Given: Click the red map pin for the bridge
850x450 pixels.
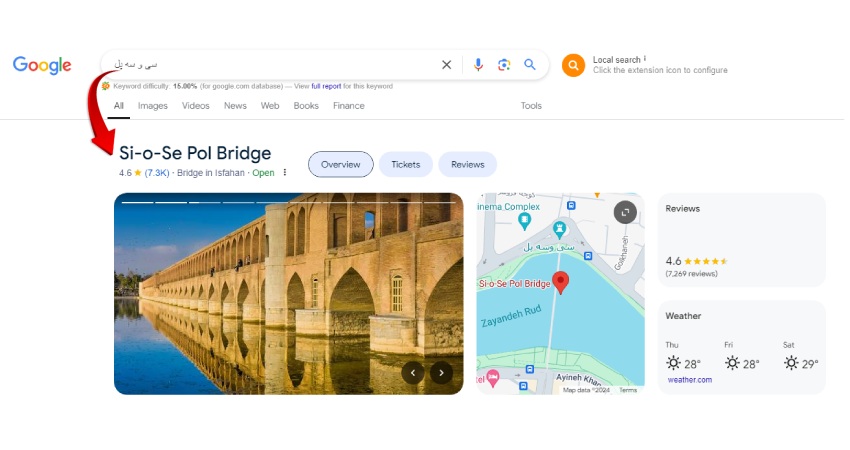Looking at the screenshot, I should [x=561, y=282].
